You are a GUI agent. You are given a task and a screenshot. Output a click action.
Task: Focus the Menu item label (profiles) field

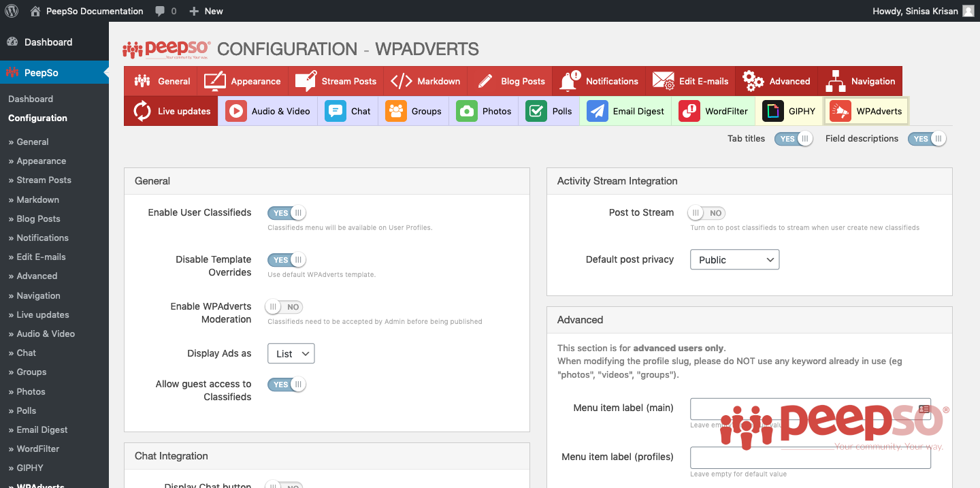[x=811, y=457]
